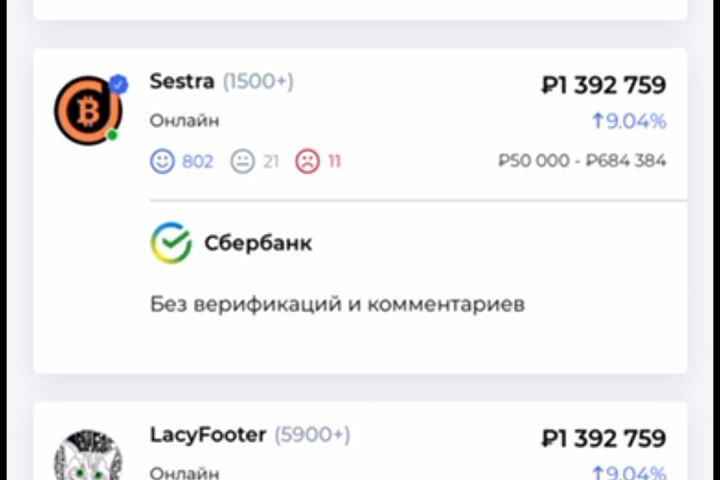Image resolution: width=720 pixels, height=480 pixels.
Task: Open the Sestra seller profile name
Action: (182, 82)
